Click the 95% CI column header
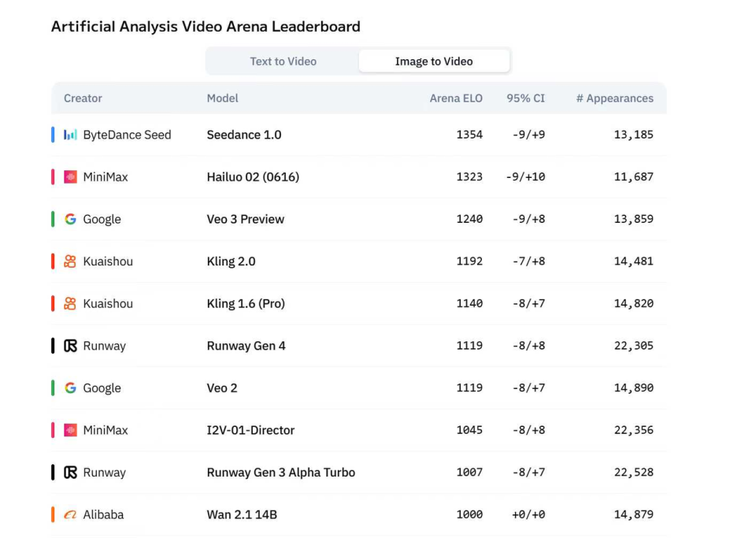 click(x=525, y=98)
